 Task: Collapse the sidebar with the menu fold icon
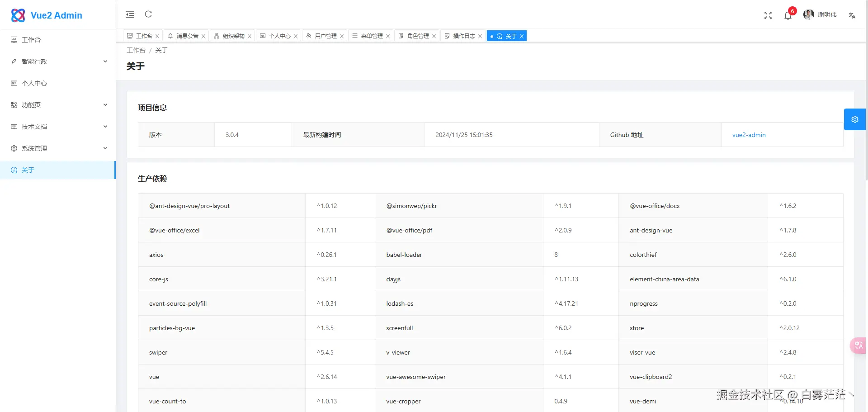point(130,14)
